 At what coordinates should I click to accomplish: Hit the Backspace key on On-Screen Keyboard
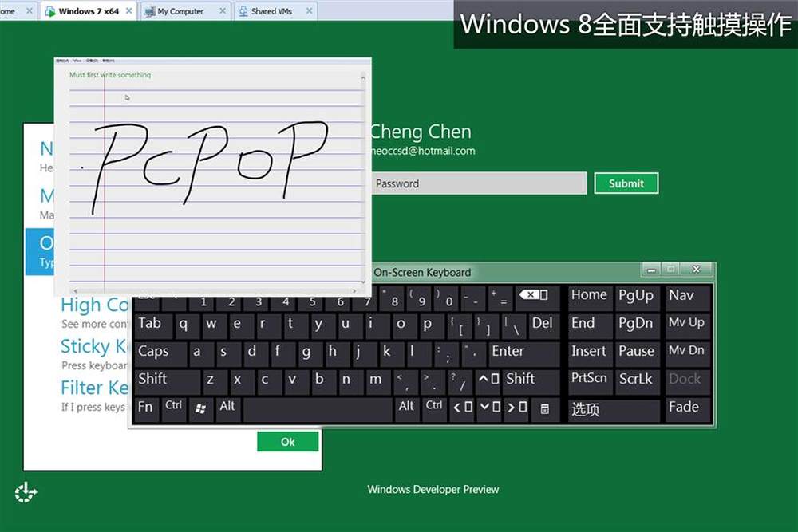537,297
